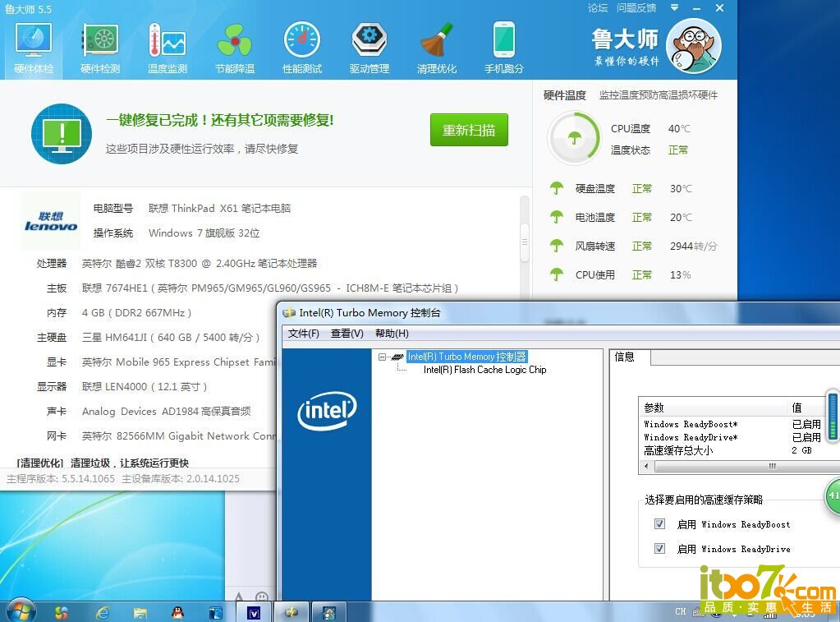Select the 内存 4 GB DDR2 row
The height and width of the screenshot is (622, 840).
(x=118, y=312)
